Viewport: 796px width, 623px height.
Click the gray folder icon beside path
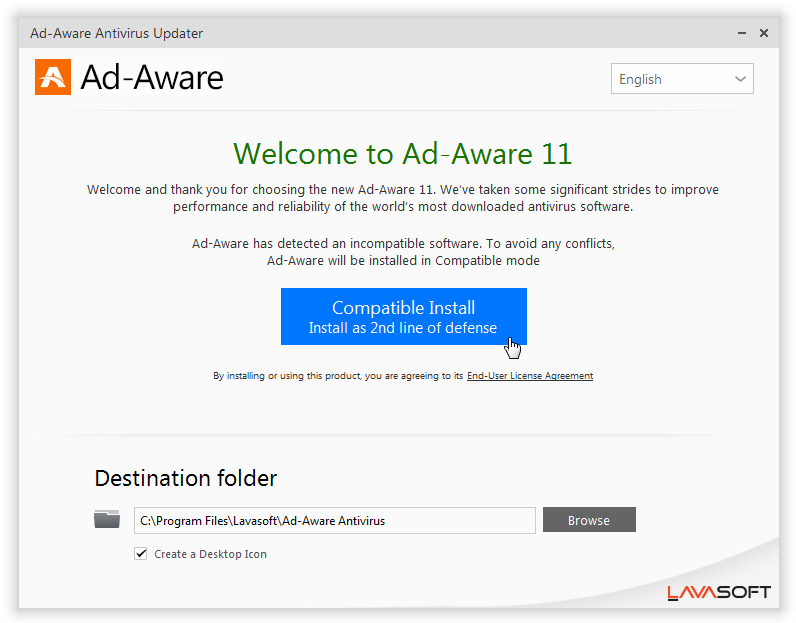(x=107, y=519)
